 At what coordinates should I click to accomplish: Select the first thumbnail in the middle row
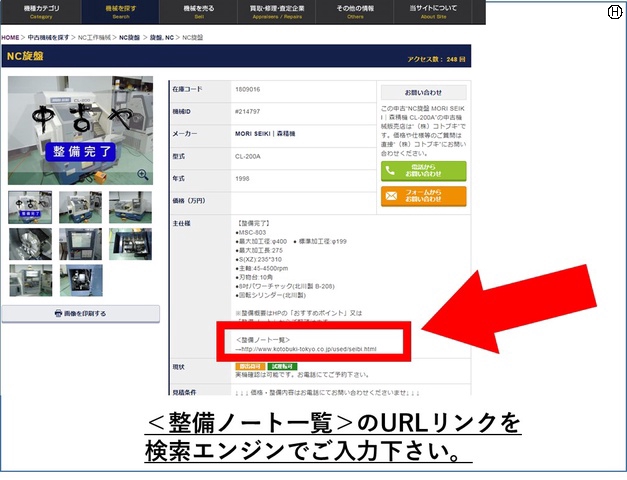point(29,244)
